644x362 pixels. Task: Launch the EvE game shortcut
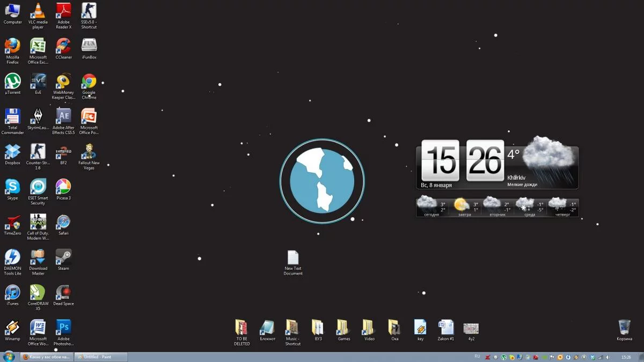38,84
